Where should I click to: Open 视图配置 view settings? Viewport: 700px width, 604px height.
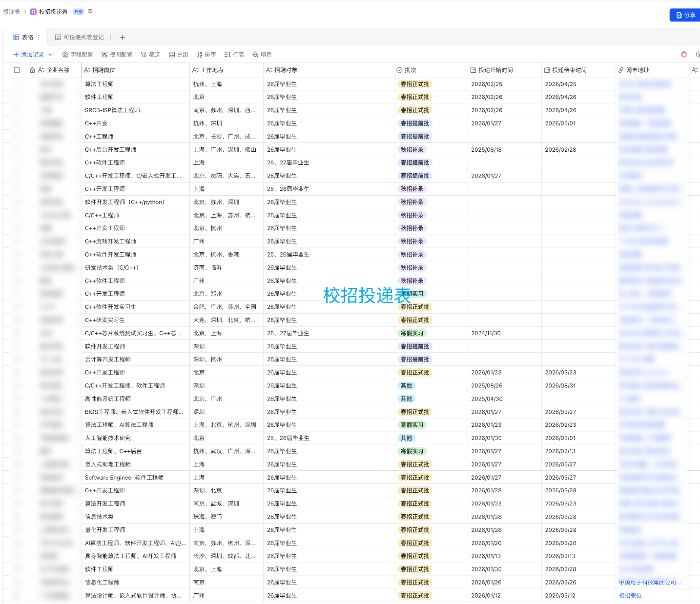click(117, 55)
